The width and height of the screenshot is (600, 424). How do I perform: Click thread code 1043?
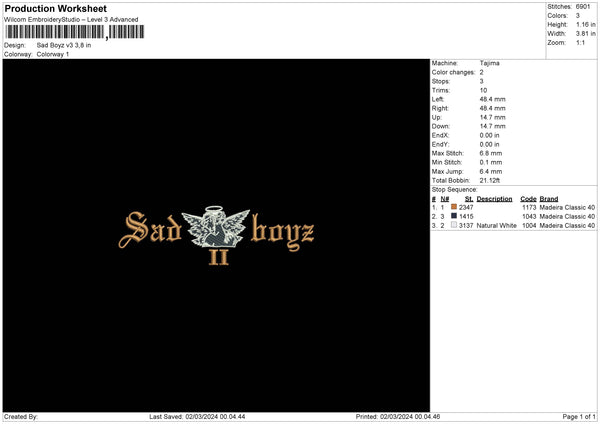coord(529,217)
